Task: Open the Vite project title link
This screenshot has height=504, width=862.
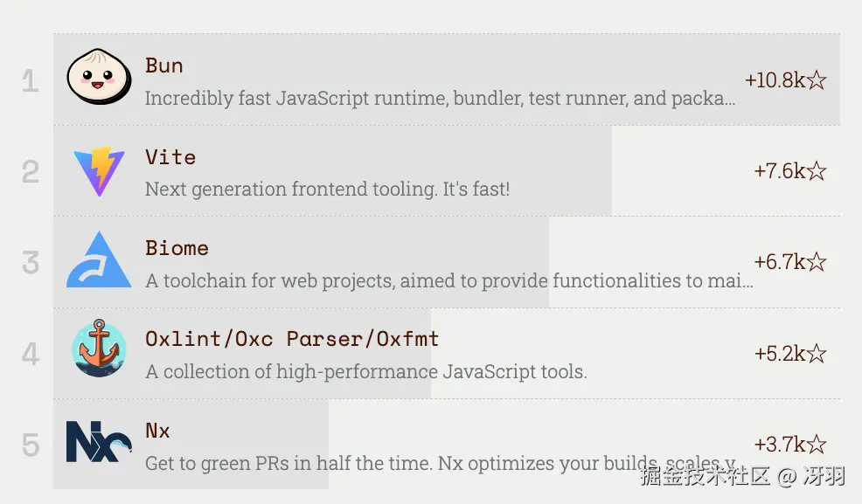Action: pos(170,157)
